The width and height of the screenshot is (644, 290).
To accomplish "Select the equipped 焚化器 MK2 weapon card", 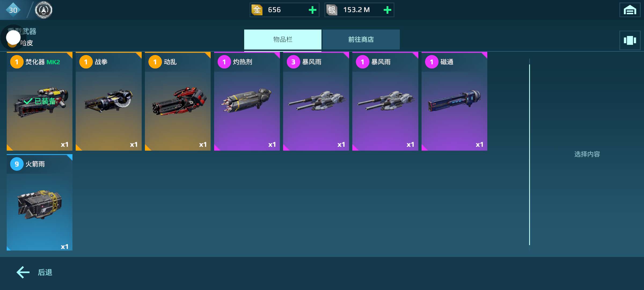I will point(39,101).
